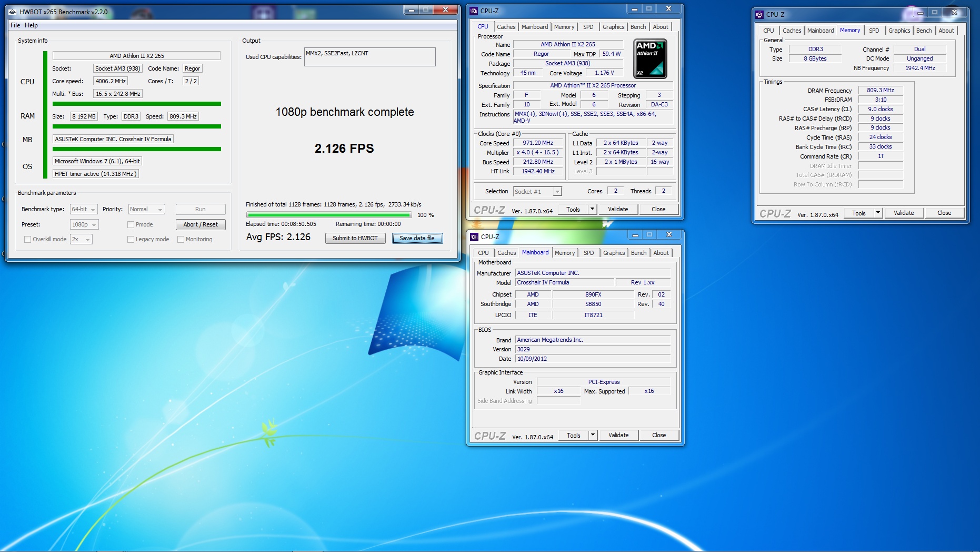Click the Submit to HWBOT button
The image size is (980, 552).
[x=355, y=238]
